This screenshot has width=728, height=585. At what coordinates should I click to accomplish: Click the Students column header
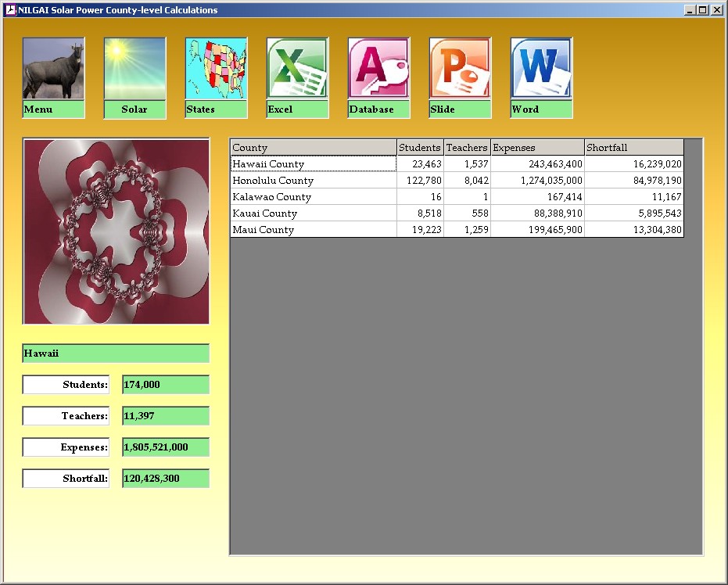pos(420,148)
